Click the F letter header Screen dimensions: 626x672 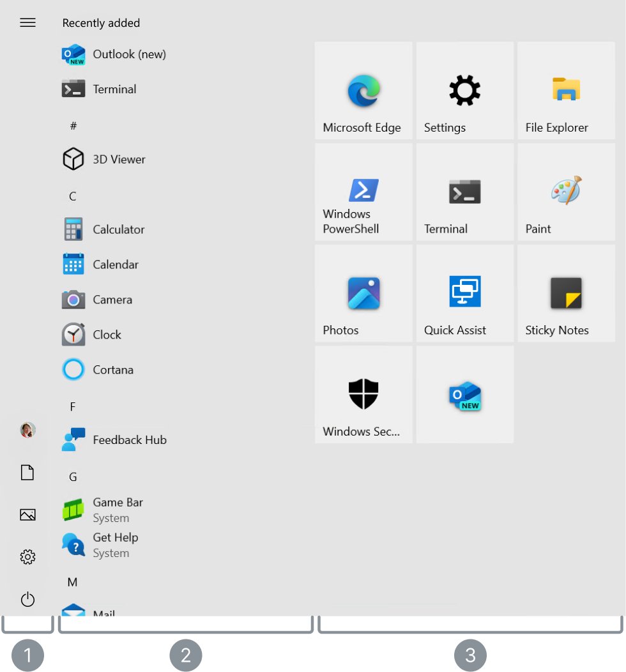click(73, 407)
